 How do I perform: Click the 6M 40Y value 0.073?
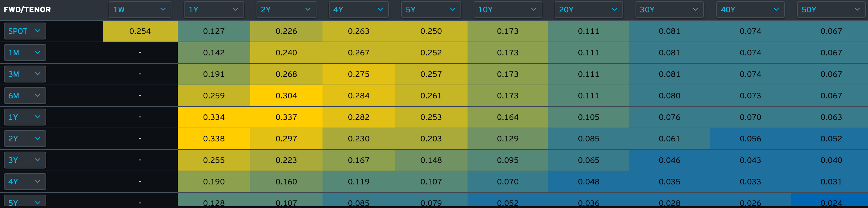751,96
